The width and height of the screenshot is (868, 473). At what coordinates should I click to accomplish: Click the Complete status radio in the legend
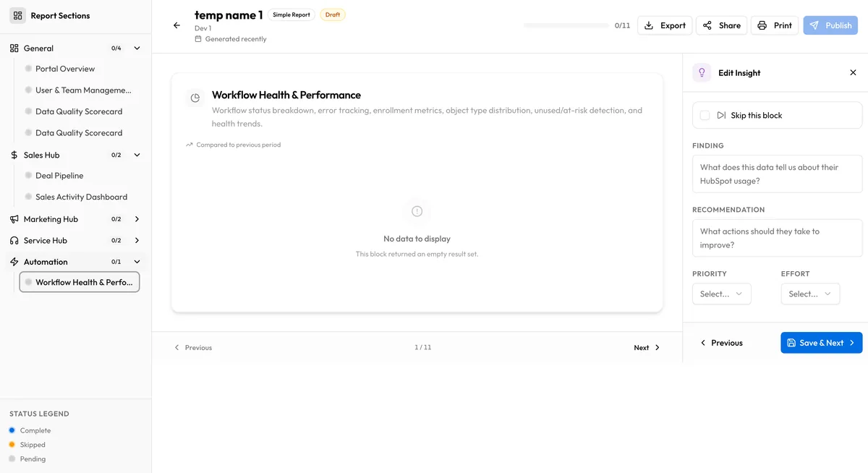tap(12, 430)
